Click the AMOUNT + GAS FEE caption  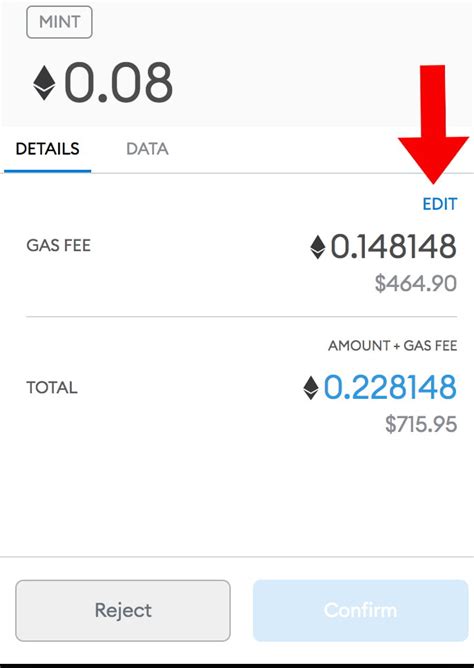pos(393,346)
